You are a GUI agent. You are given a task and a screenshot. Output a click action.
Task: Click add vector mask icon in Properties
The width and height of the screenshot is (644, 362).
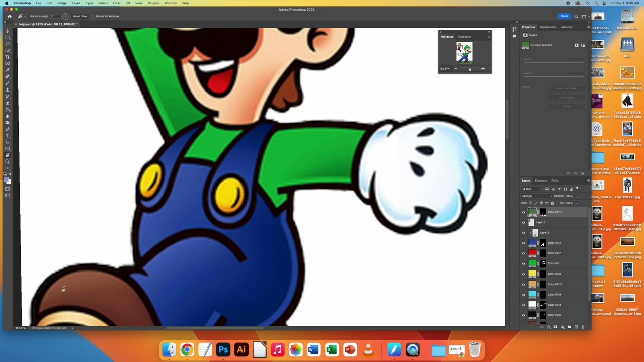[x=583, y=45]
